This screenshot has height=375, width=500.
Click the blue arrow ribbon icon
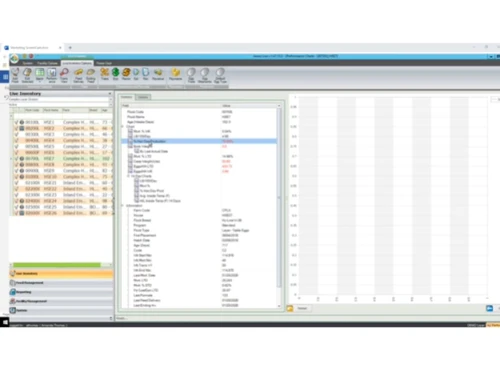pyautogui.click(x=136, y=74)
